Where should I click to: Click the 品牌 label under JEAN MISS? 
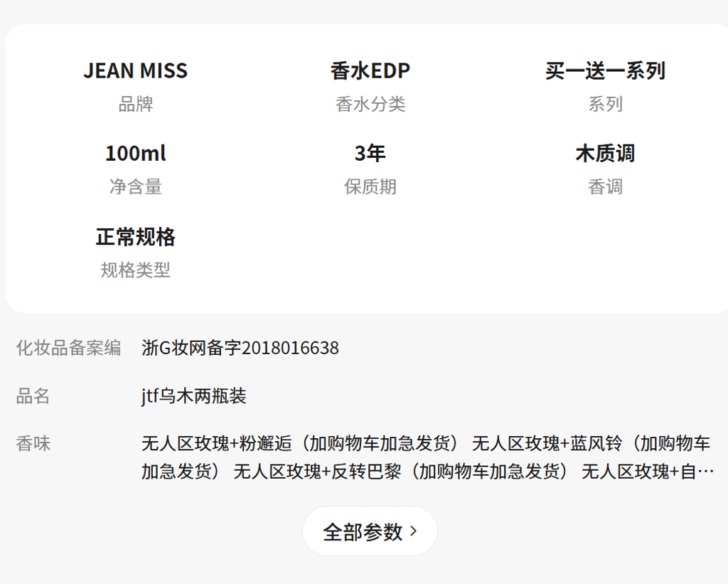(135, 105)
